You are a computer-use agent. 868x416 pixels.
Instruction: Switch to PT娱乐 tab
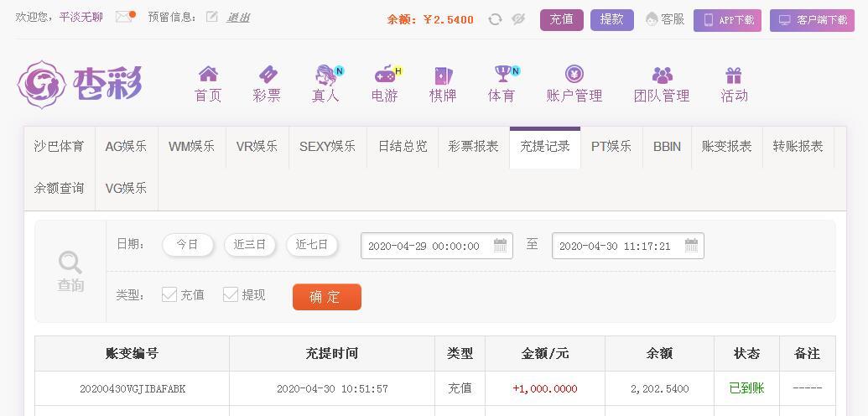[x=611, y=147]
